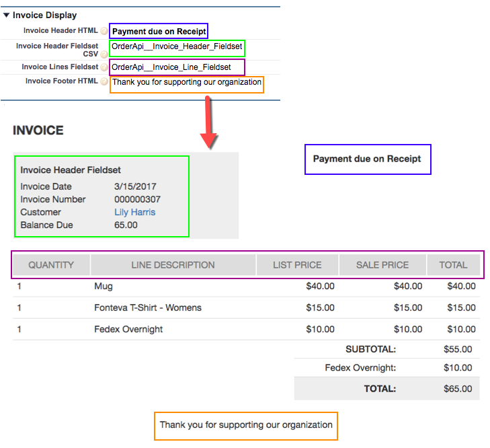Open the Lily Harris customer link
Image resolution: width=490 pixels, height=448 pixels.
coord(134,212)
